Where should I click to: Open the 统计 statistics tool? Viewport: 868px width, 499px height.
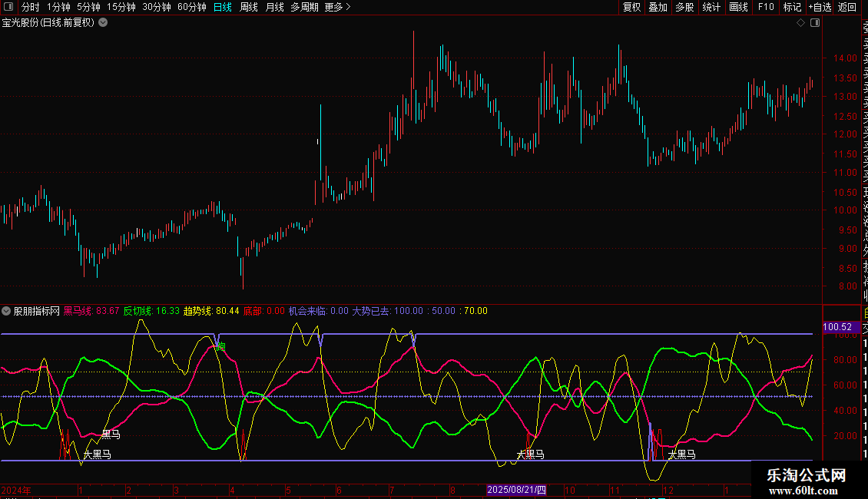(711, 8)
